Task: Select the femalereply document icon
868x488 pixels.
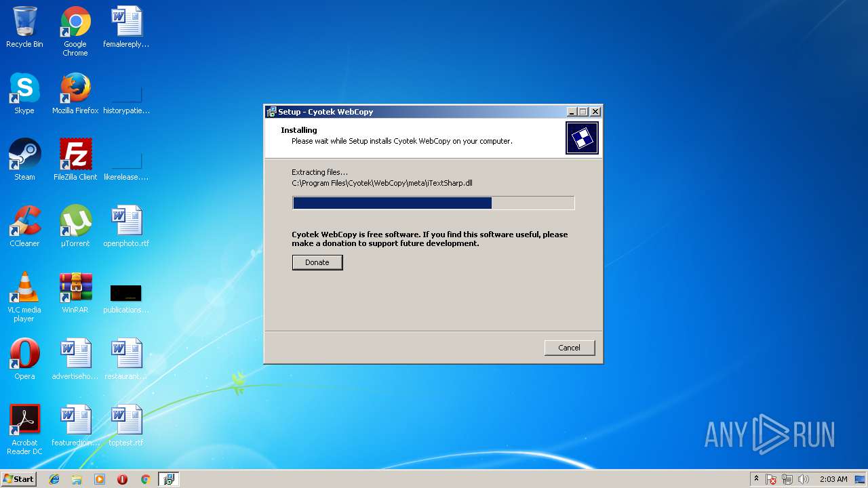Action: (126, 28)
